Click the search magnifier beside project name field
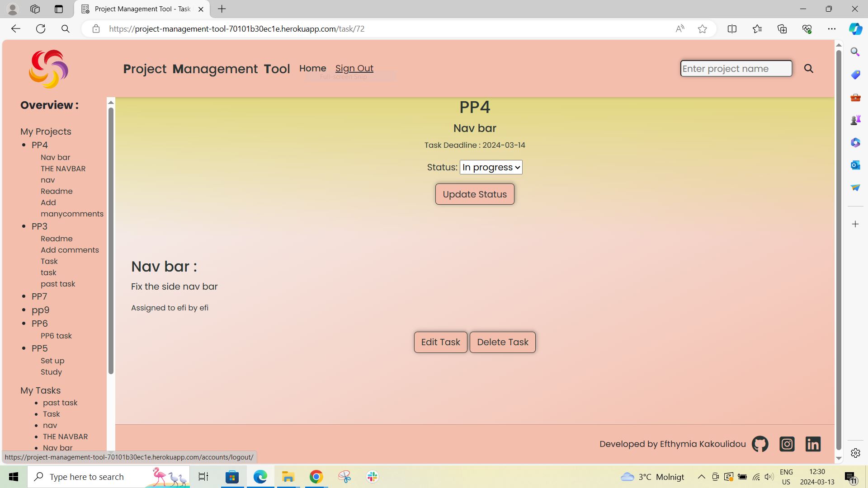868x488 pixels. coord(809,69)
